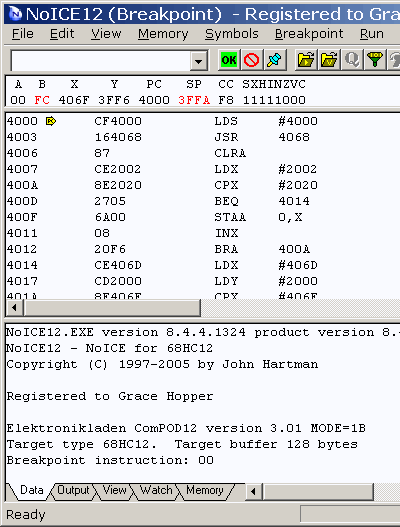Click the tab strip left scroll arrow

tap(253, 492)
